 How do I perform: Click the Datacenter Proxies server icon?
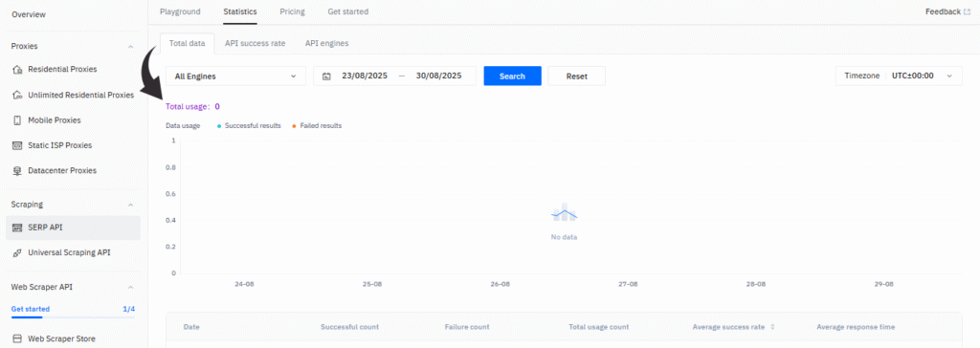coord(17,170)
